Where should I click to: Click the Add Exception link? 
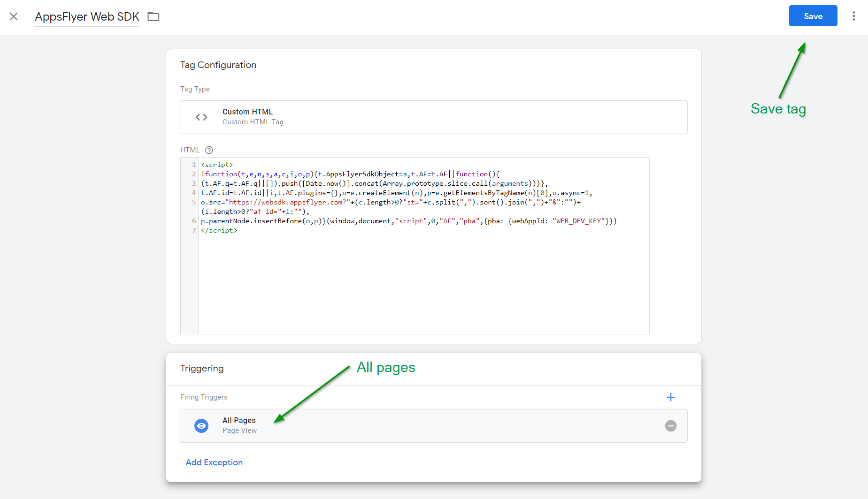tap(214, 462)
